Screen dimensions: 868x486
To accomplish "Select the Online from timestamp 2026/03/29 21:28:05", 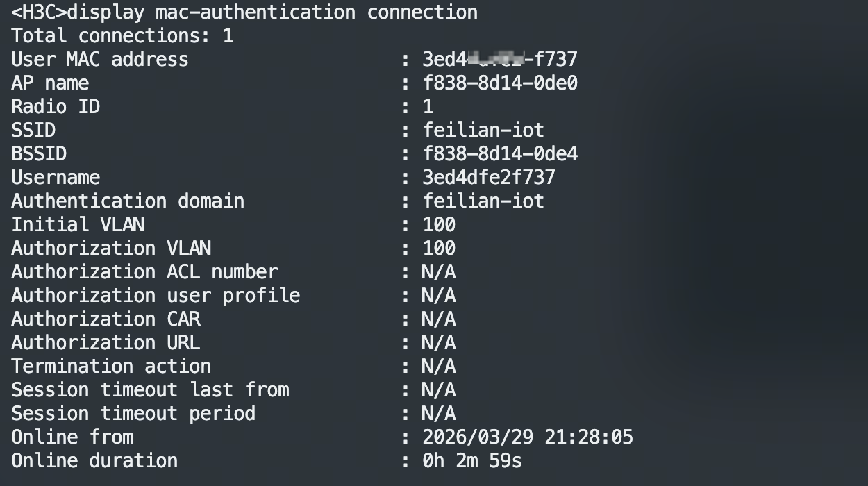I will pos(528,437).
